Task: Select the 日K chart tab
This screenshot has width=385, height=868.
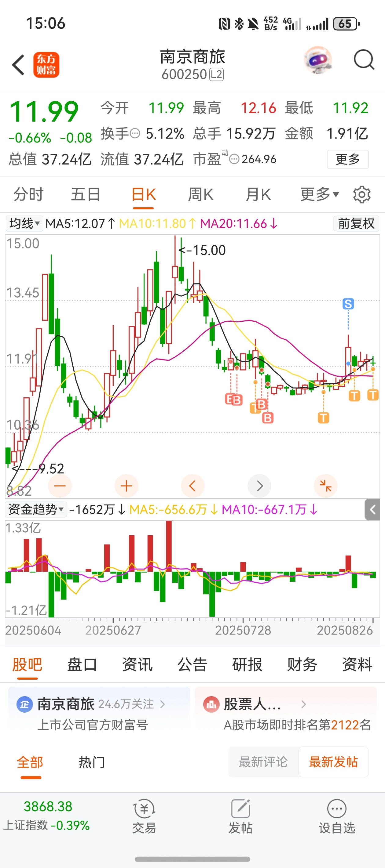Action: pos(143,194)
